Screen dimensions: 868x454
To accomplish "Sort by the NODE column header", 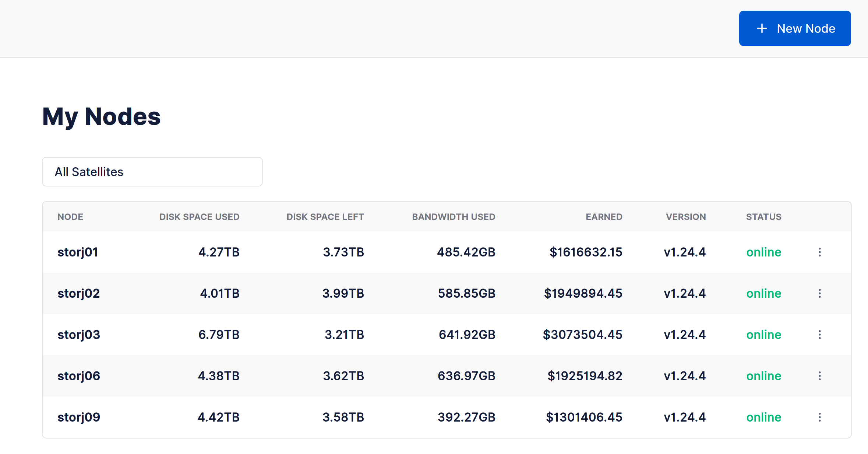I will tap(70, 217).
